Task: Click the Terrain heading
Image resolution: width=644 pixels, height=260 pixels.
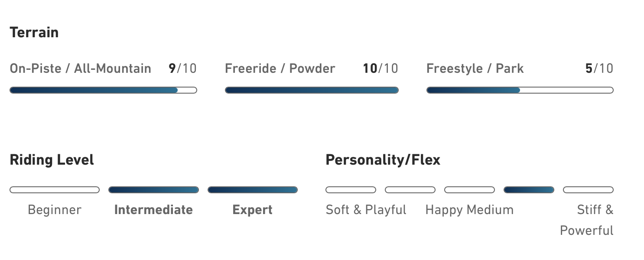Action: [x=34, y=32]
